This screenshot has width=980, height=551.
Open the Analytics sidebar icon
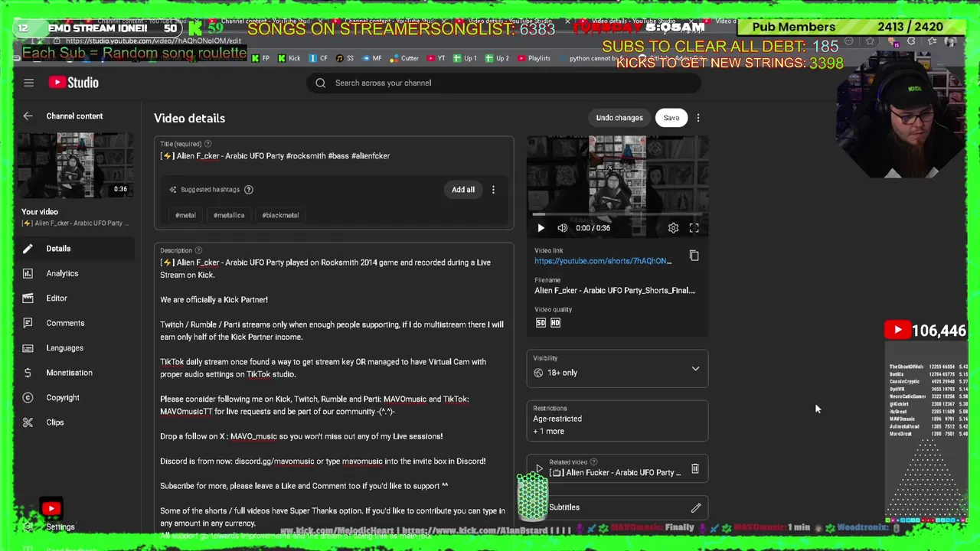(28, 273)
